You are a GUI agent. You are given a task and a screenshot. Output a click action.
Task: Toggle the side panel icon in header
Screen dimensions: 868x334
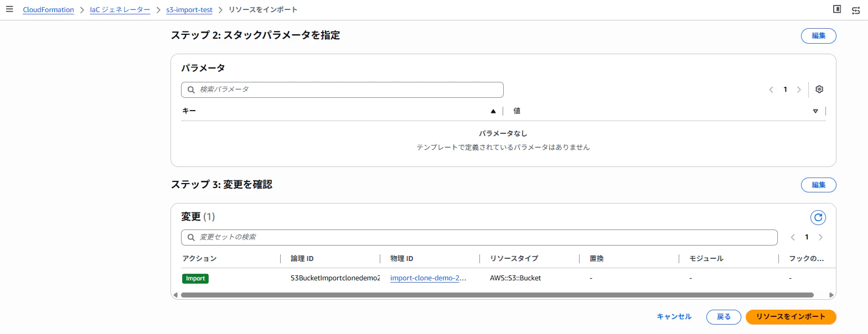[x=837, y=9]
